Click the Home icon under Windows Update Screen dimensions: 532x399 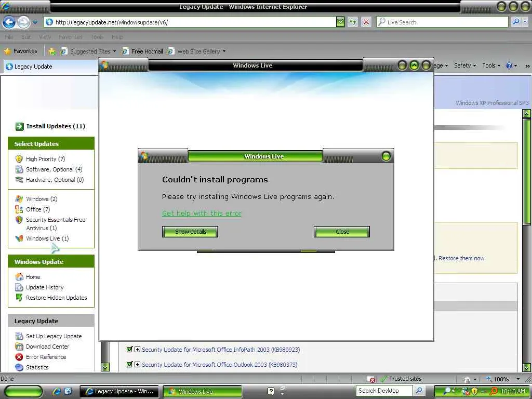(19, 277)
